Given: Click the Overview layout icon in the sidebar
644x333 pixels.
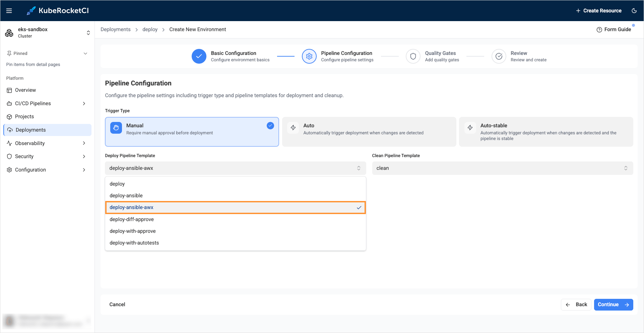Looking at the screenshot, I should (x=9, y=90).
